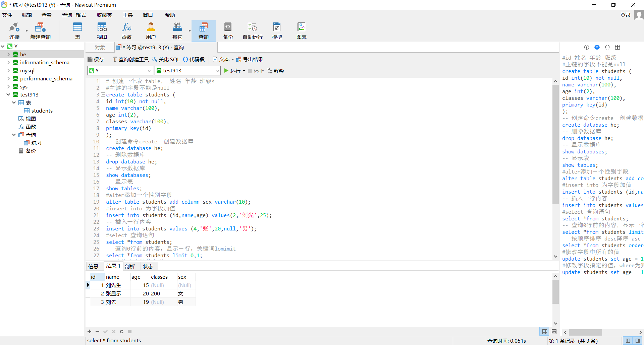The image size is (644, 345).
Task: Open the 图表 charts toolbar icon
Action: (302, 31)
